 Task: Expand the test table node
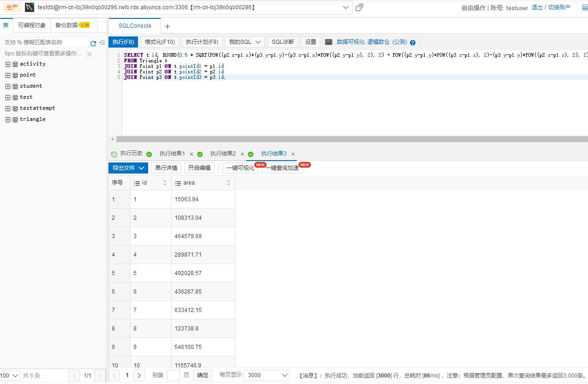click(x=8, y=97)
